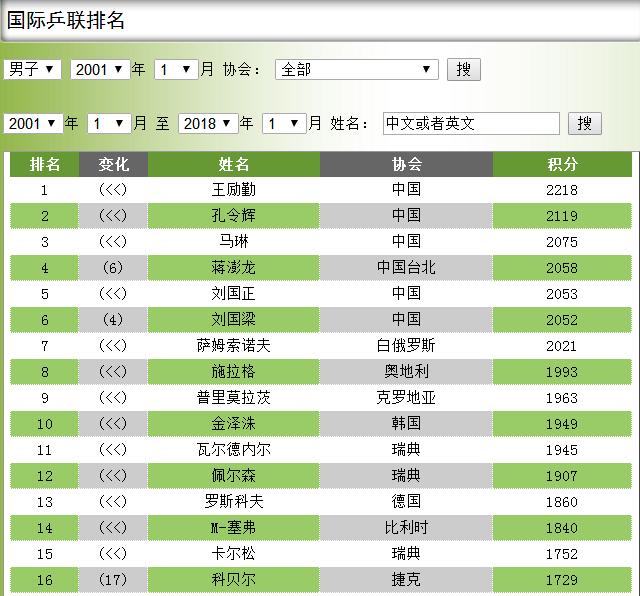Select player name 施拉格

[234, 372]
